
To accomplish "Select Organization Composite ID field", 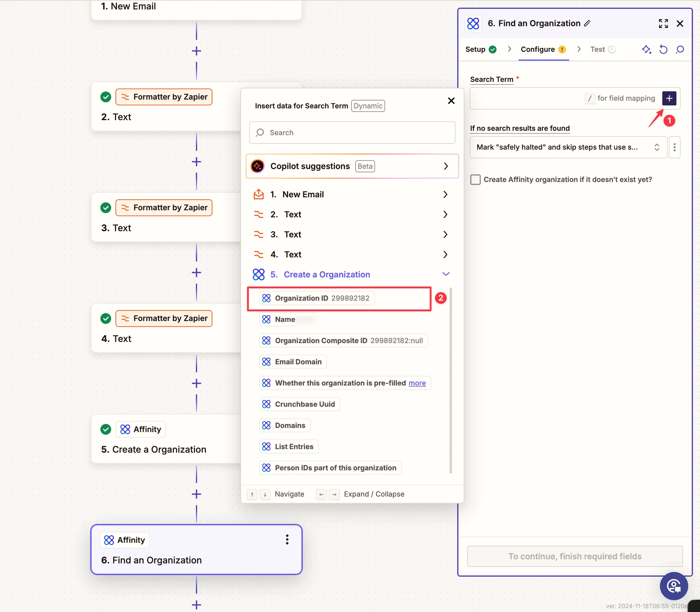I will tap(343, 340).
